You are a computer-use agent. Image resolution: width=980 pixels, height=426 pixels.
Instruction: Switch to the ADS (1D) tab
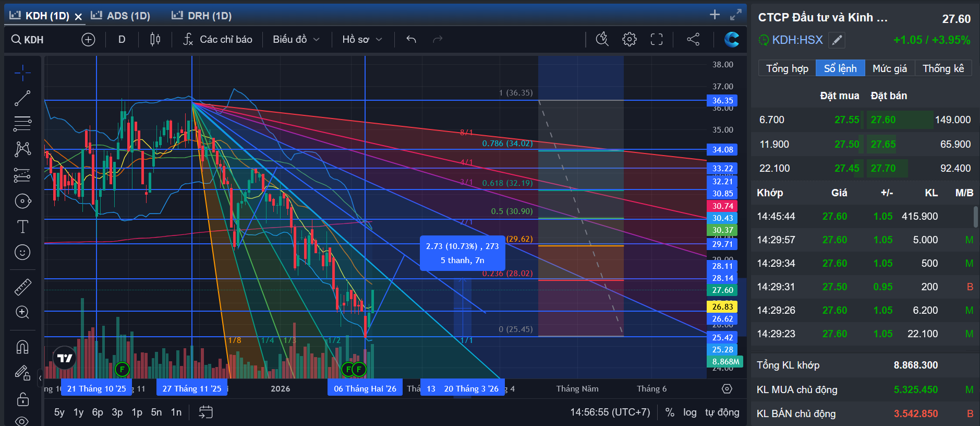click(x=120, y=16)
